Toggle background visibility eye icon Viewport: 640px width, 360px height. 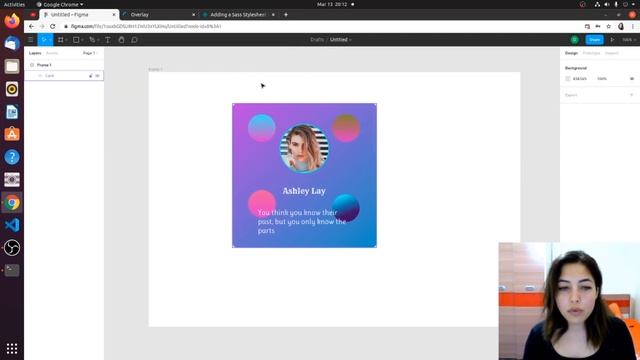tap(632, 78)
